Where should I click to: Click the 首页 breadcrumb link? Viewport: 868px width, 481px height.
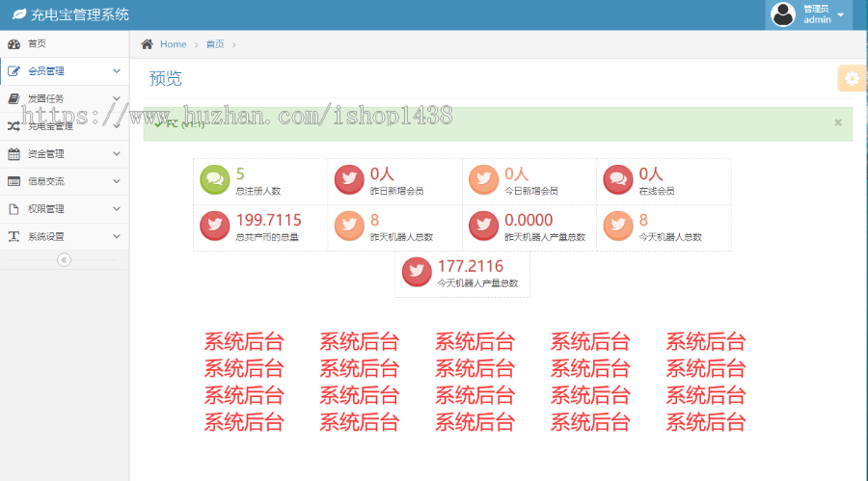coord(215,44)
